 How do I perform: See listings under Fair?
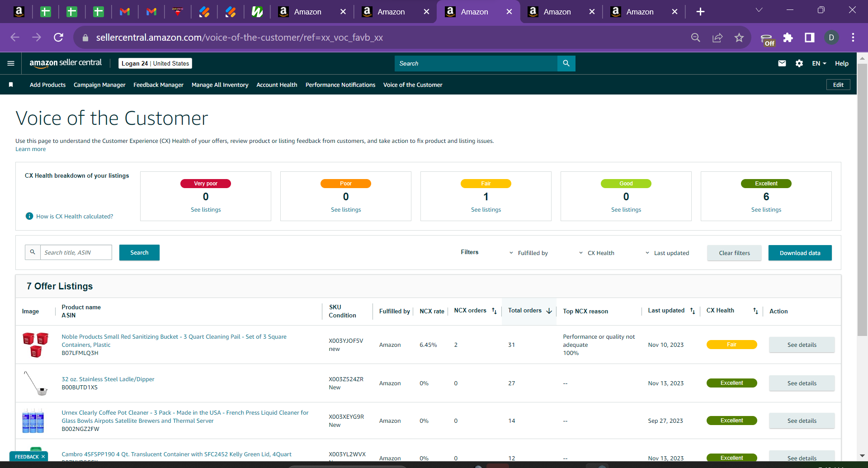coord(486,209)
